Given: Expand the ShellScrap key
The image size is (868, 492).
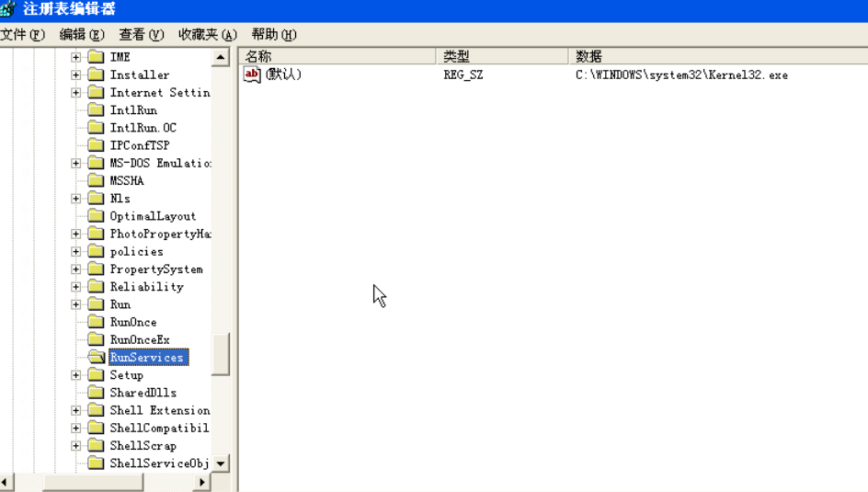Looking at the screenshot, I should coord(75,446).
